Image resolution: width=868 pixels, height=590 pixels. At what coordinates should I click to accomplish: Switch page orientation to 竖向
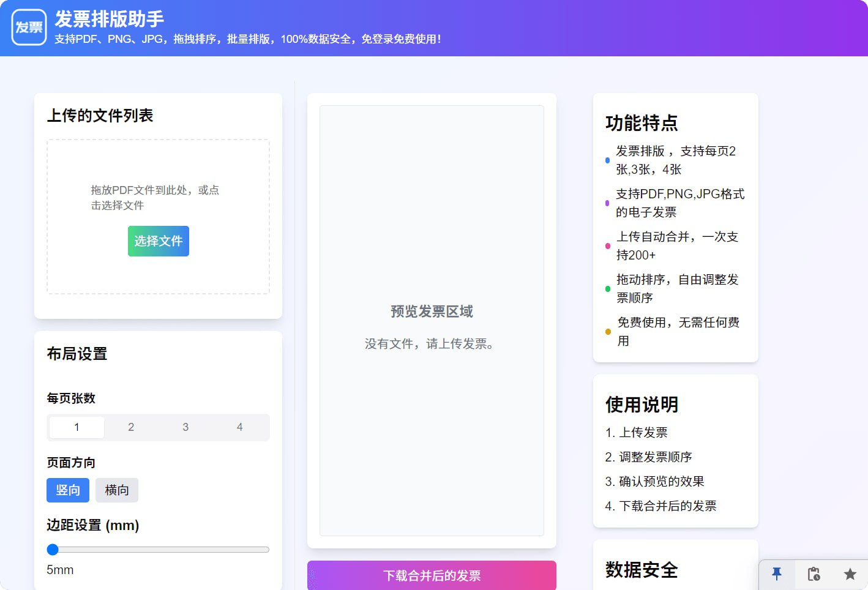tap(68, 490)
